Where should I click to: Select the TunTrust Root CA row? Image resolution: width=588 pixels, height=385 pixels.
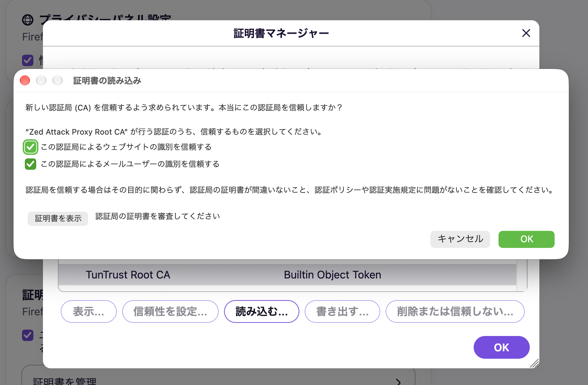(287, 275)
